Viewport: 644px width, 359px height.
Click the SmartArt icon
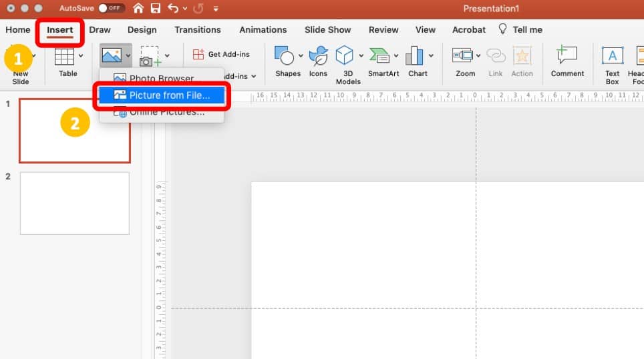pos(379,56)
